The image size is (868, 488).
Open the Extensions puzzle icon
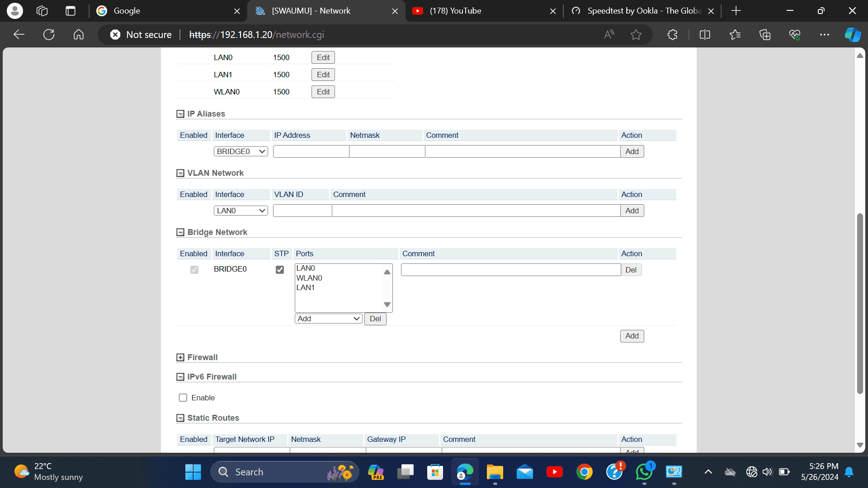[672, 35]
